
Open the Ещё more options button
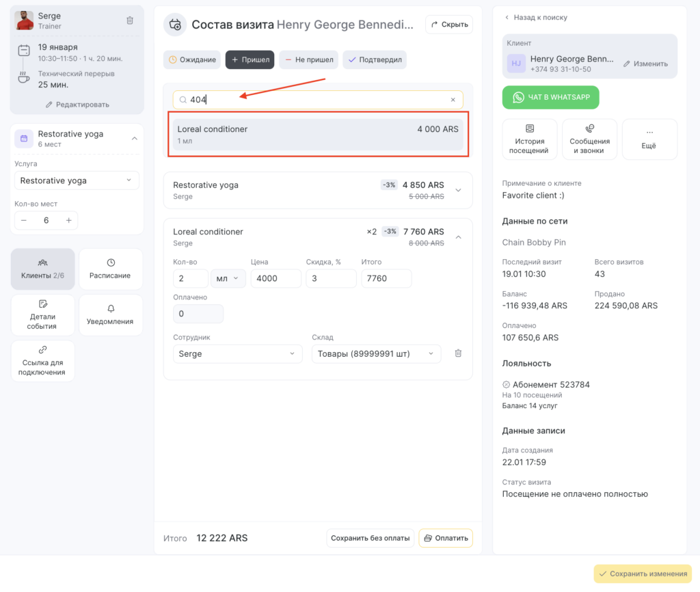tap(649, 139)
